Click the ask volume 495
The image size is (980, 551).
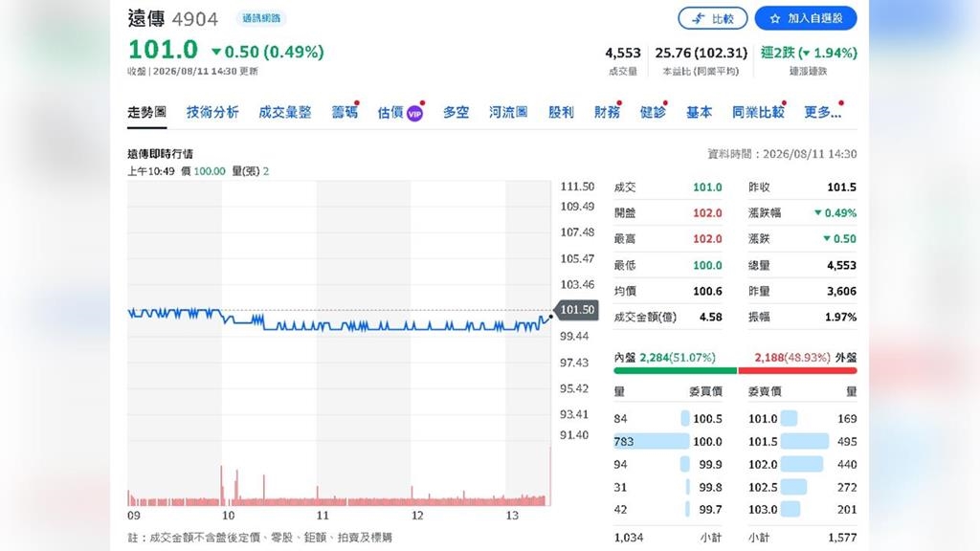(847, 442)
